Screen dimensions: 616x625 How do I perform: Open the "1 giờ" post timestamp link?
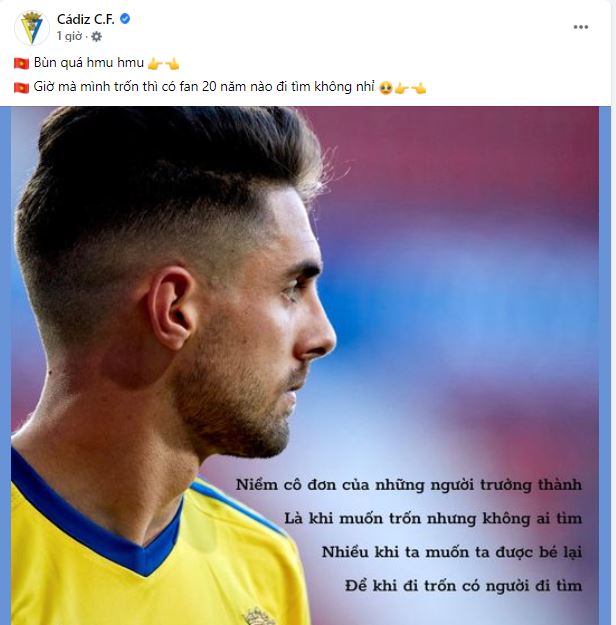69,36
